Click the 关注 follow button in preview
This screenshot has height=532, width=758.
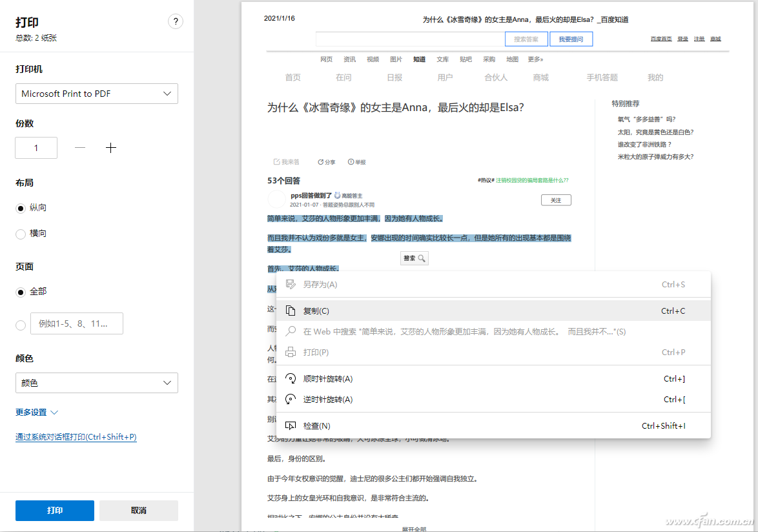tap(556, 200)
